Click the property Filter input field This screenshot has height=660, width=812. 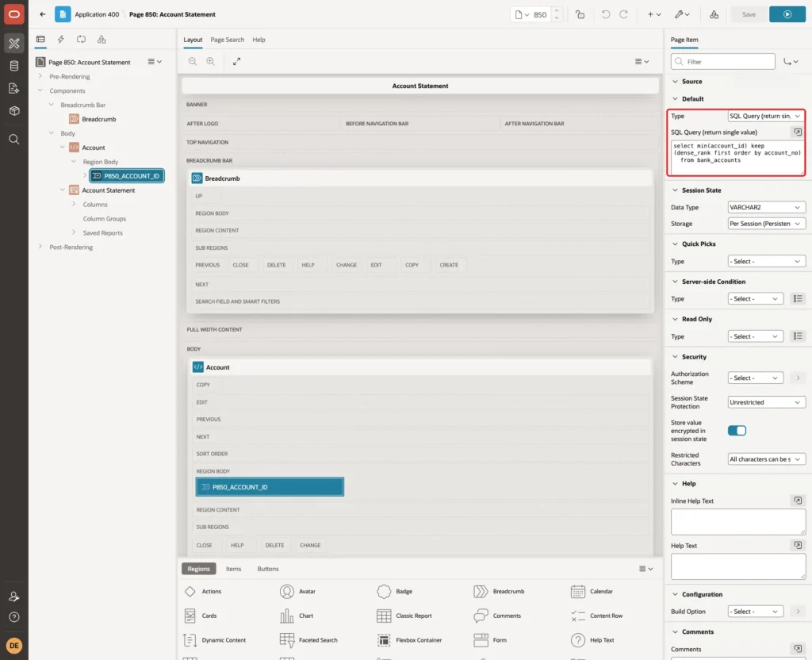pos(723,62)
